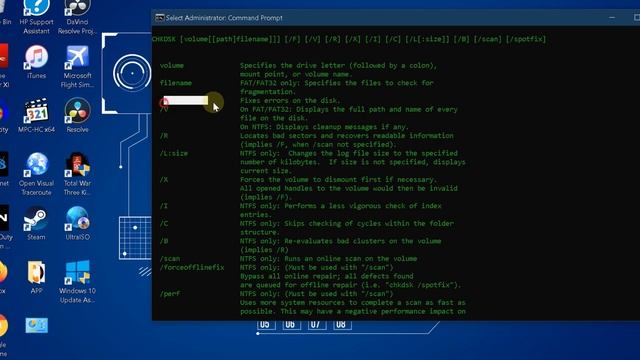Launch Open Visual Traceroute from desktop

36,174
